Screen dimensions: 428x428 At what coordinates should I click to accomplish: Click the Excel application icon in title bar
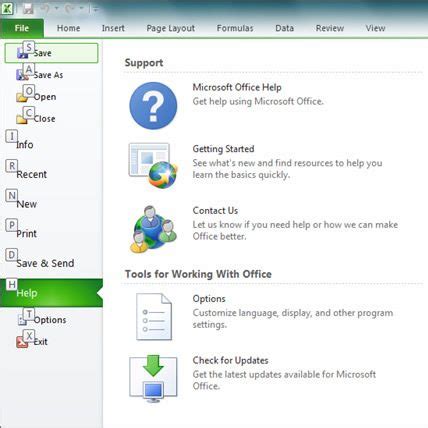[x=7, y=8]
